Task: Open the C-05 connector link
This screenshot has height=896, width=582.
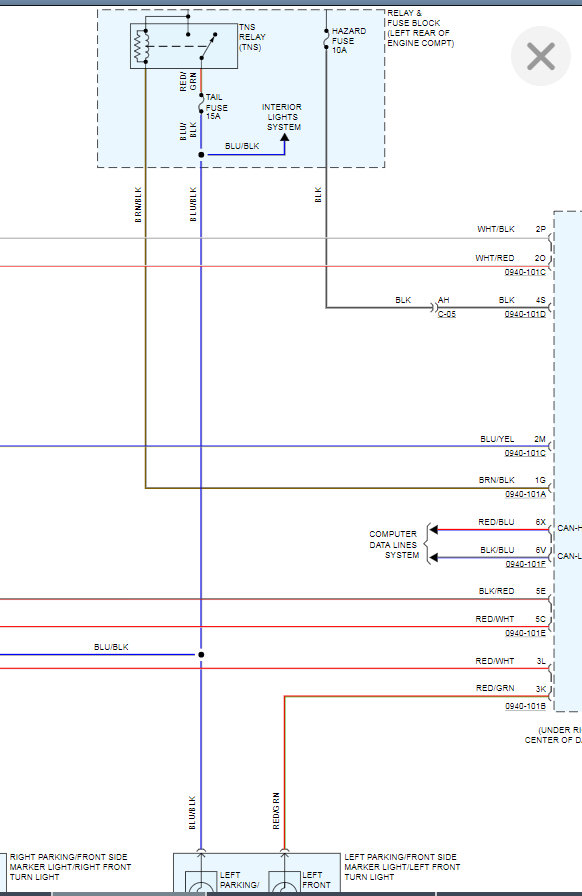Action: click(447, 314)
